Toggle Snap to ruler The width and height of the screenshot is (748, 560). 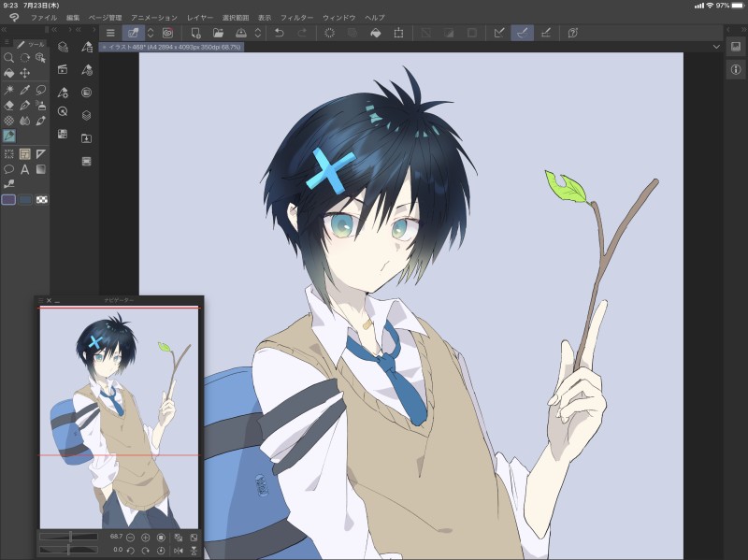(x=499, y=33)
